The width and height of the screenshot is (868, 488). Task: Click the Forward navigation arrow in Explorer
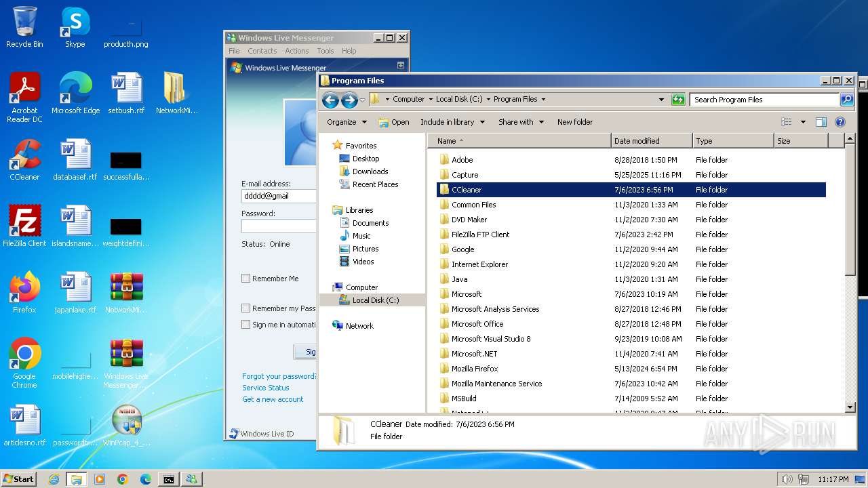coord(349,100)
